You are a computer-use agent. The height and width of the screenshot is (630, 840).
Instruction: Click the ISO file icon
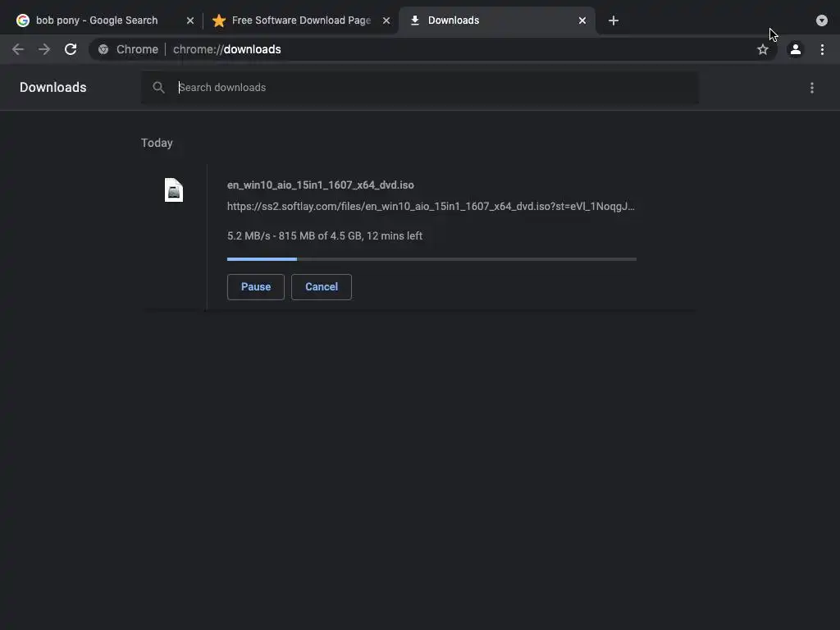[174, 190]
